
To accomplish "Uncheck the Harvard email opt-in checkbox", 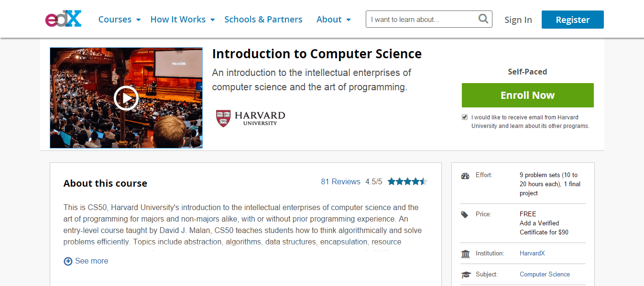I will (x=465, y=117).
